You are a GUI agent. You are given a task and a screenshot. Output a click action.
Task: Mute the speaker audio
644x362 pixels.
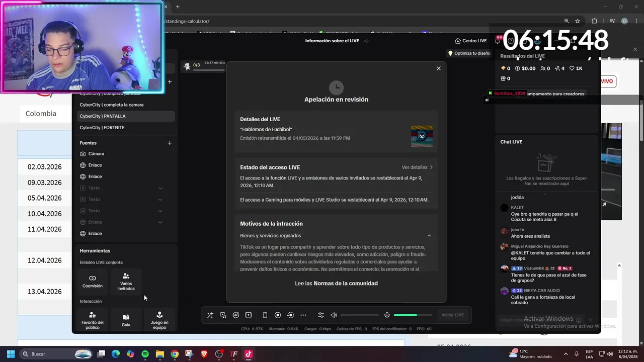(334, 315)
